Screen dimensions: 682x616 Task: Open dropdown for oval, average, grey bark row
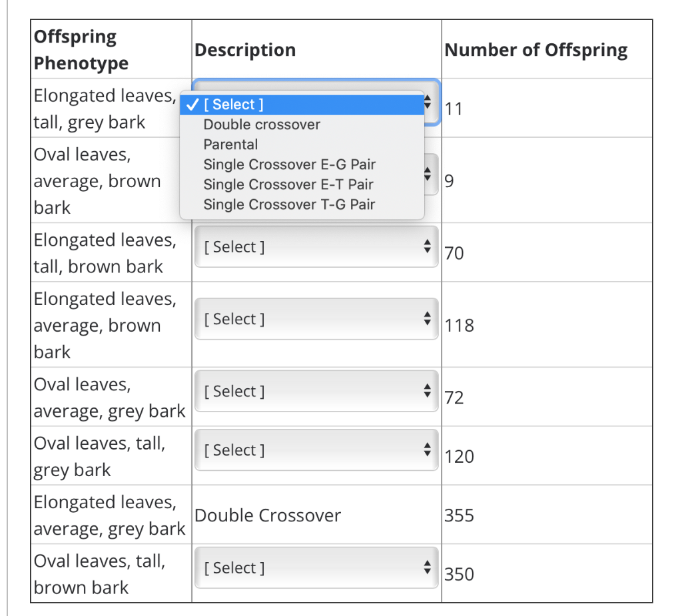point(316,391)
